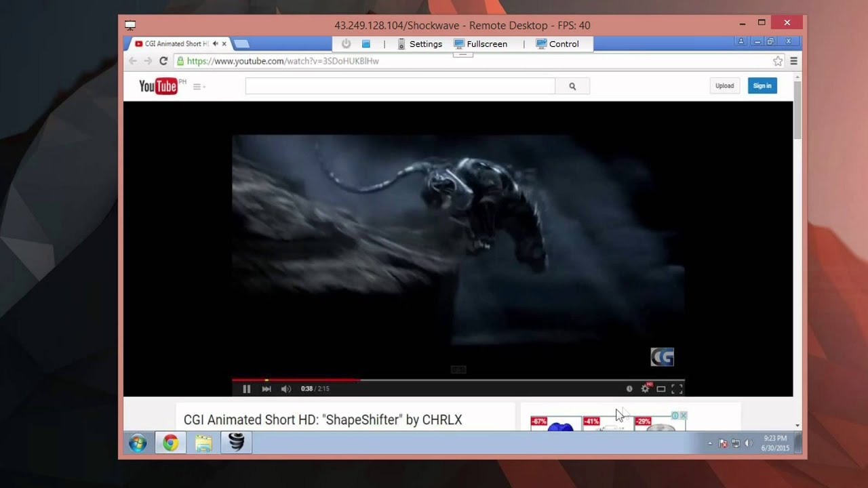This screenshot has height=488, width=868.
Task: Click the -41% ad product thumbnail
Action: click(x=608, y=424)
